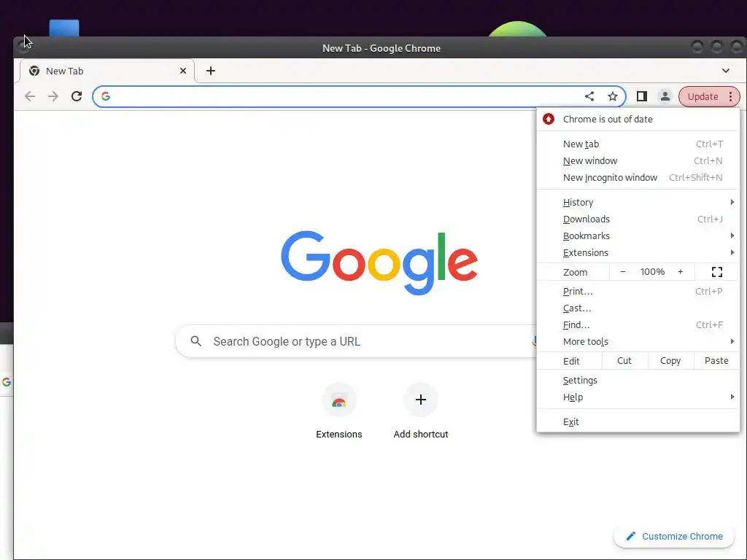Image resolution: width=747 pixels, height=560 pixels.
Task: Click the green round desktop icon behind Chrome
Action: [517, 29]
